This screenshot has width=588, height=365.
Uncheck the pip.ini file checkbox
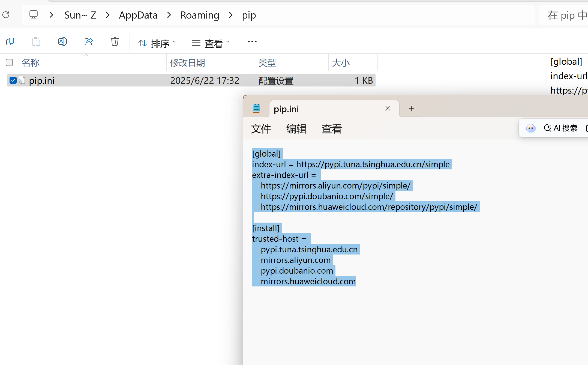tap(13, 80)
